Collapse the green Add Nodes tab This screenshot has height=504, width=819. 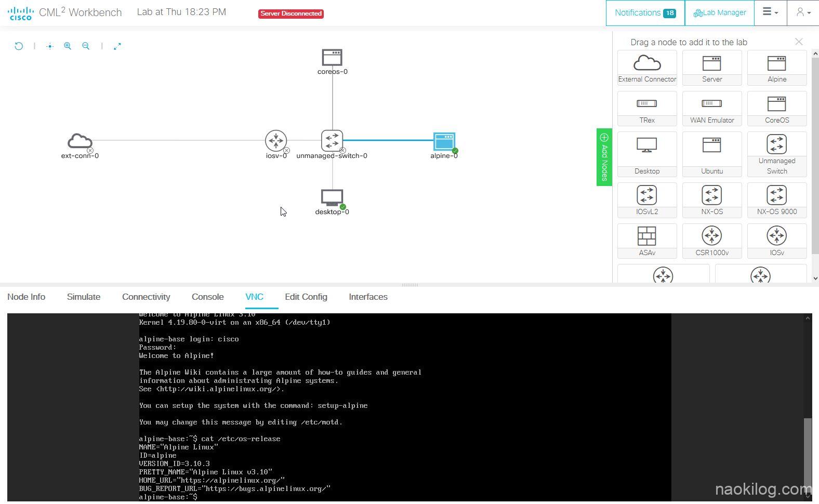pos(604,157)
